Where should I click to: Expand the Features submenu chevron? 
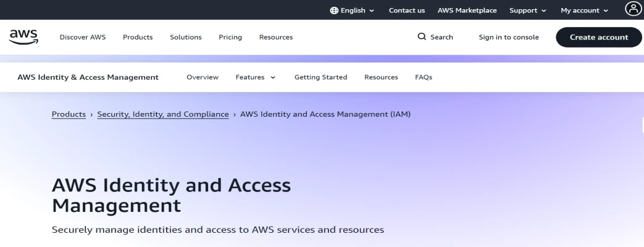(x=273, y=77)
